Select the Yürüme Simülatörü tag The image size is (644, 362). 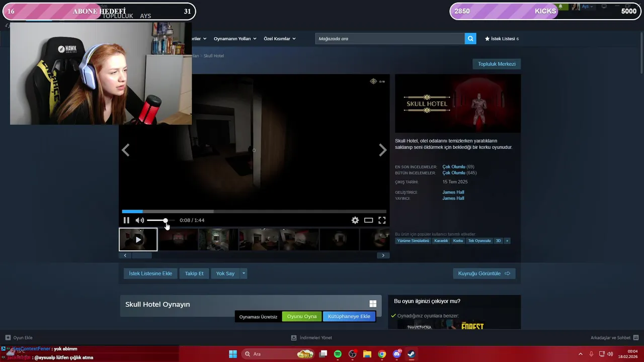click(x=413, y=241)
